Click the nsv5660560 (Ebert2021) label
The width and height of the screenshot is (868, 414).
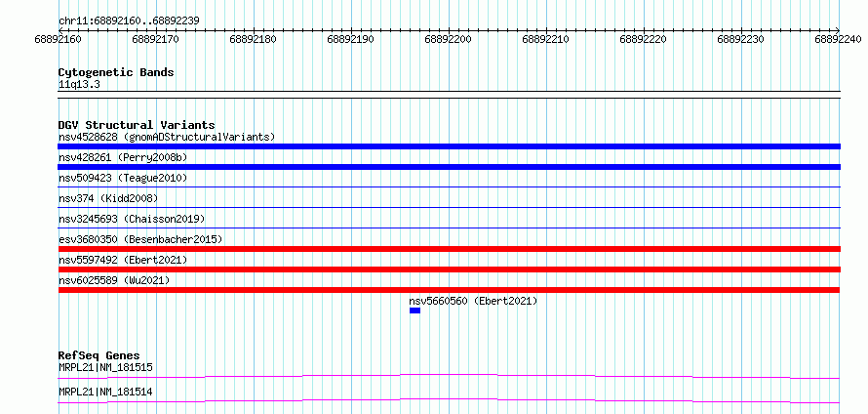(473, 301)
